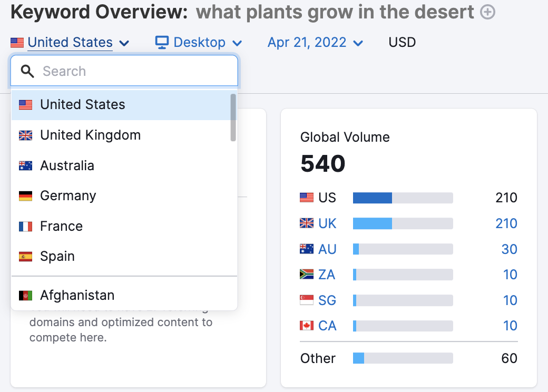Click the South Africa flag beside ZA
The width and height of the screenshot is (548, 392).
coord(306,275)
